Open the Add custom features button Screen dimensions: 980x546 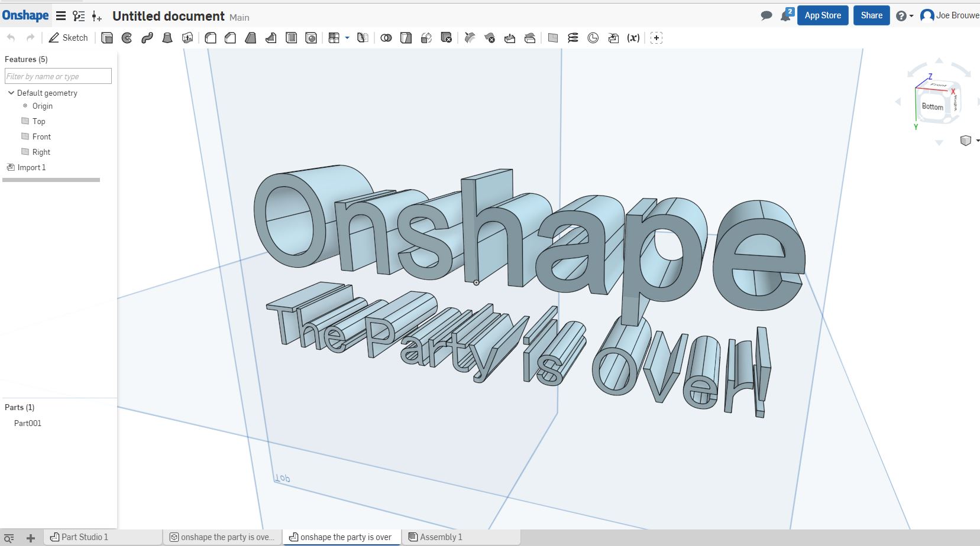656,38
